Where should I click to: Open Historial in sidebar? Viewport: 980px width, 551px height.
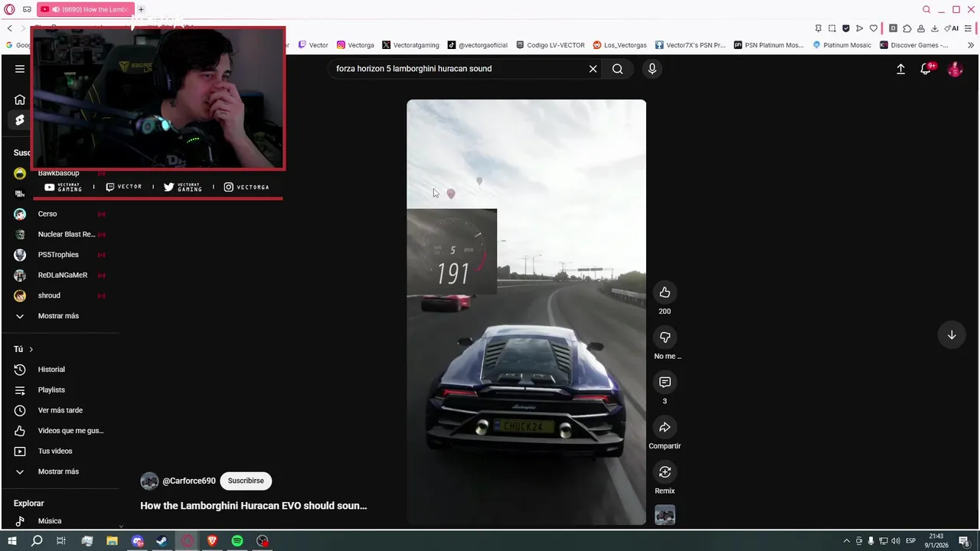coord(51,370)
